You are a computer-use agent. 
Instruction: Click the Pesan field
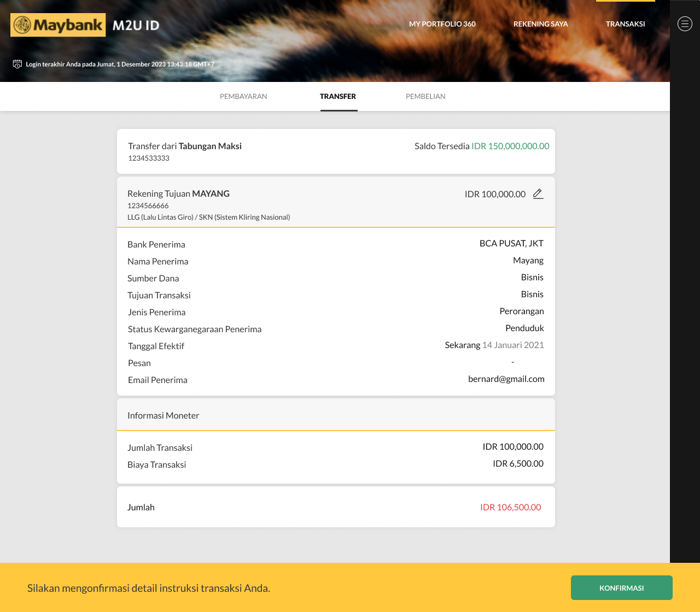click(139, 363)
